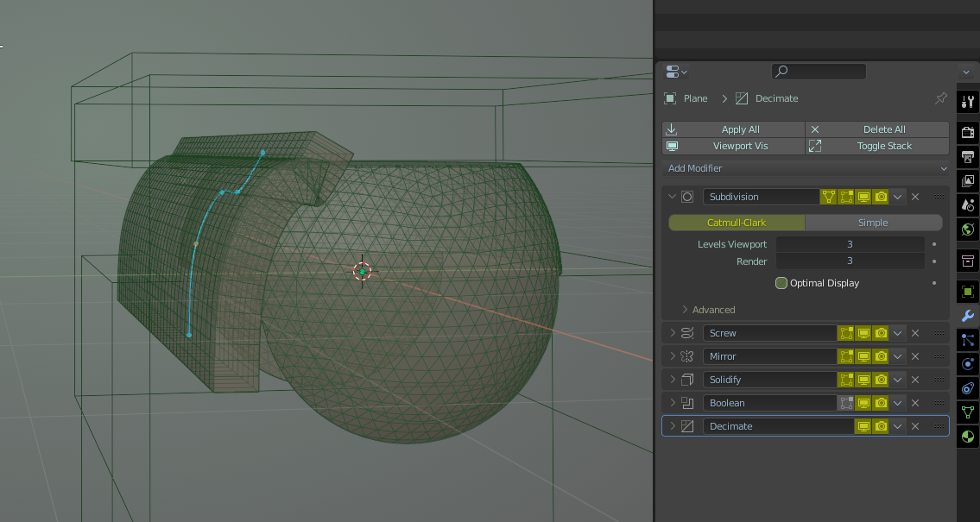The image size is (980, 522).
Task: Toggle Subdivision modifier on cage display
Action: pos(828,197)
